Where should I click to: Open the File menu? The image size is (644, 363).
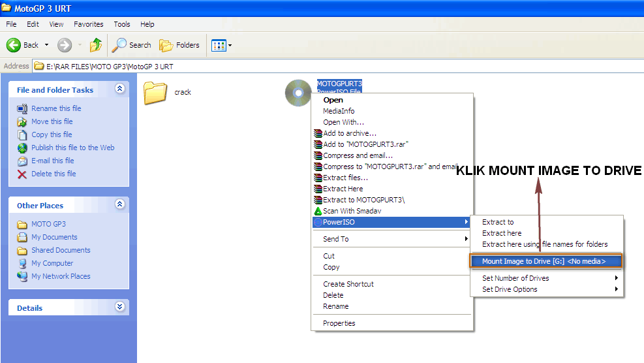coord(11,24)
